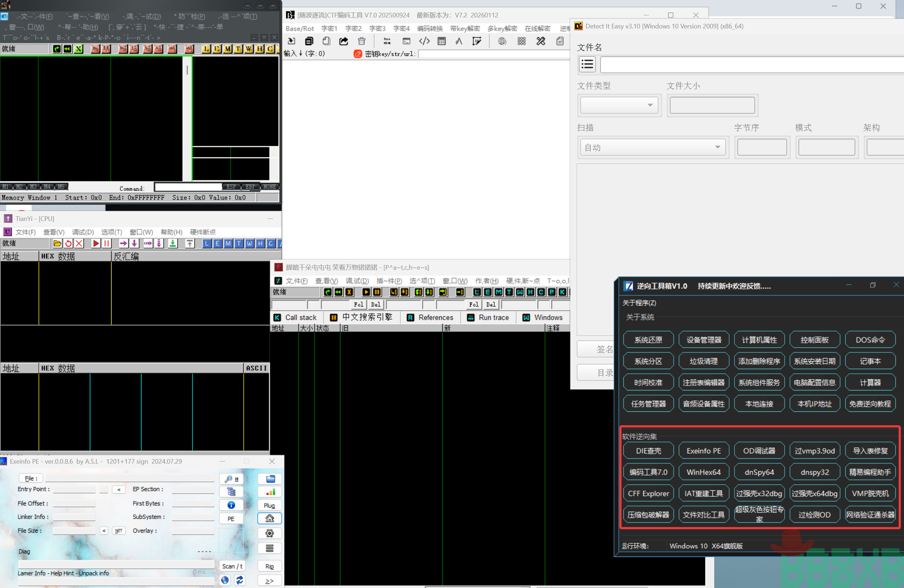Click the red play button in TianYi toolbar
Image resolution: width=904 pixels, height=588 pixels.
[96, 243]
